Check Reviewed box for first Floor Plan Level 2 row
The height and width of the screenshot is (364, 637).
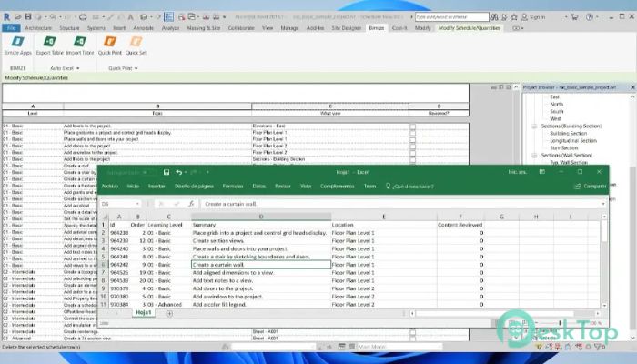click(413, 146)
